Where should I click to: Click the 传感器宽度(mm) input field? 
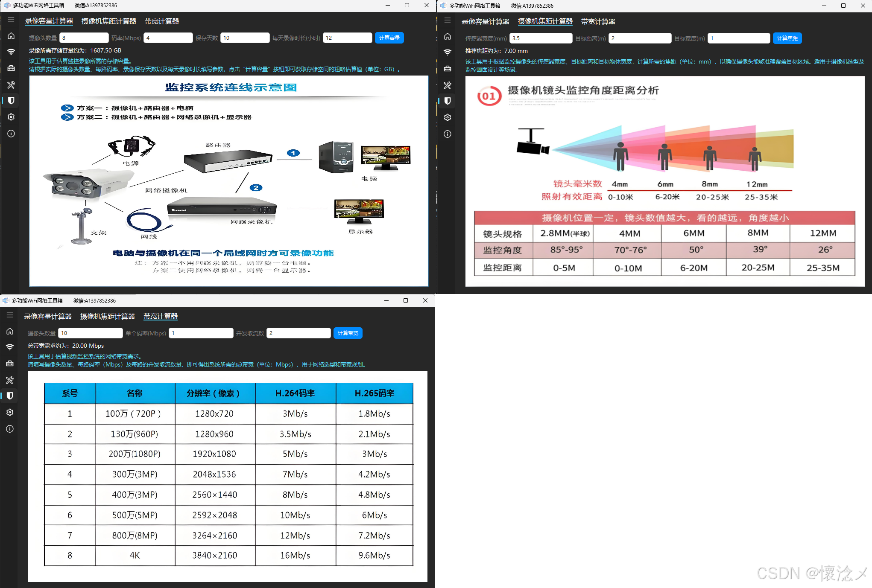click(540, 38)
